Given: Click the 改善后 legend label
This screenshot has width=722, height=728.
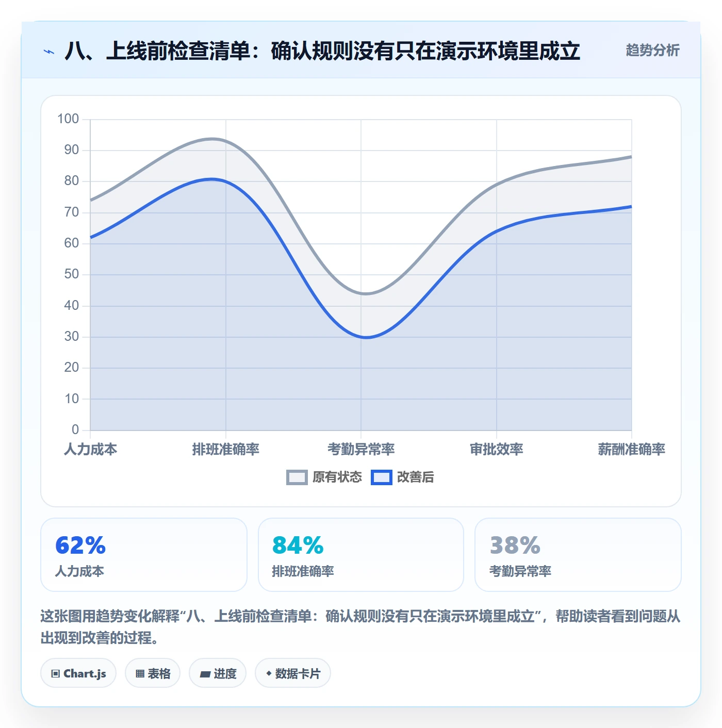Looking at the screenshot, I should click(x=416, y=477).
